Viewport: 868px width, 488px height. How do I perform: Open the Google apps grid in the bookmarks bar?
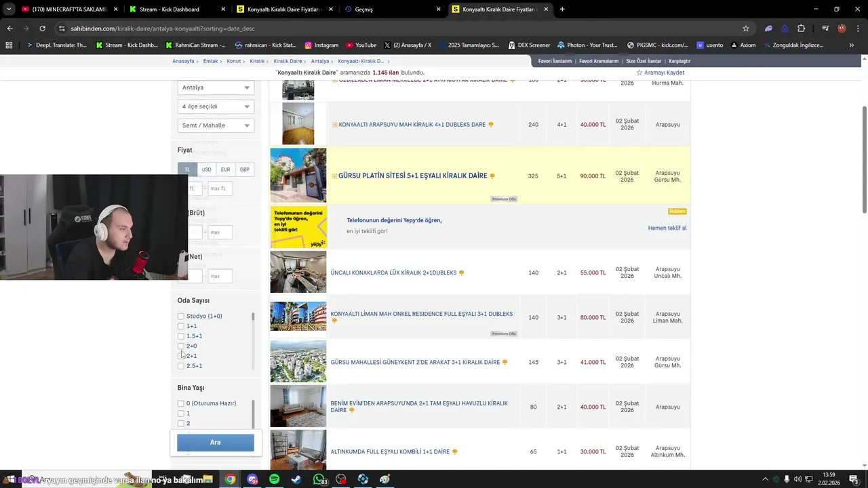tap(9, 45)
